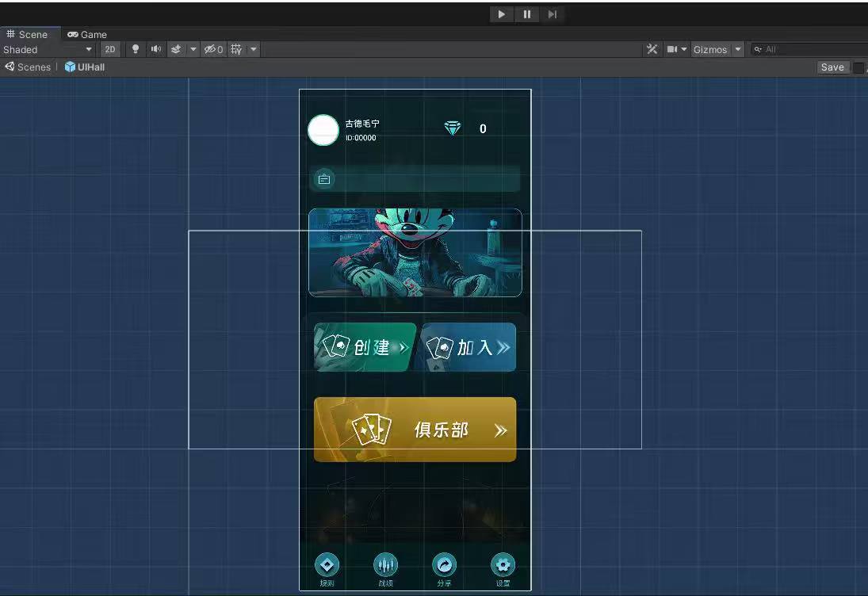The width and height of the screenshot is (868, 596).
Task: Select the Scene tab
Action: point(28,34)
